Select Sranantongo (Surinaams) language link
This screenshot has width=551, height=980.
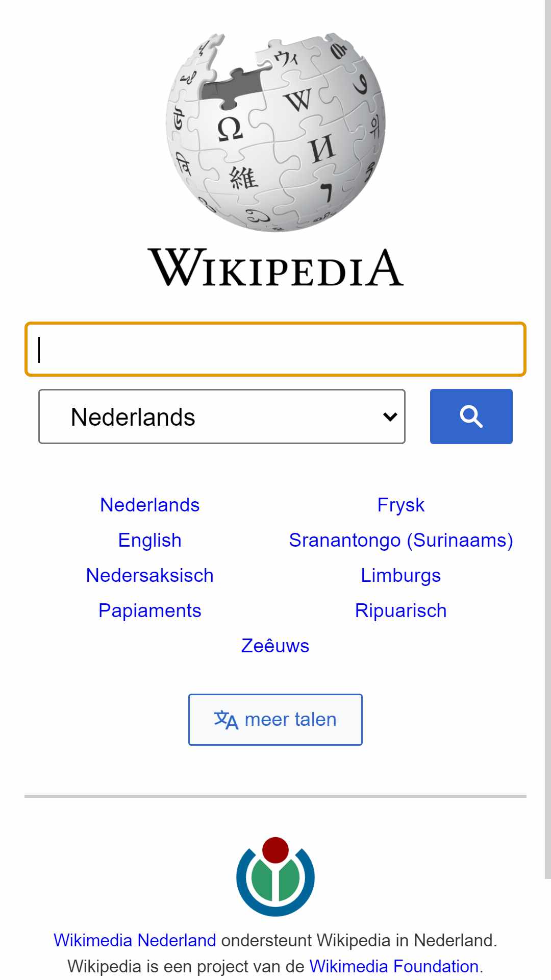(401, 540)
